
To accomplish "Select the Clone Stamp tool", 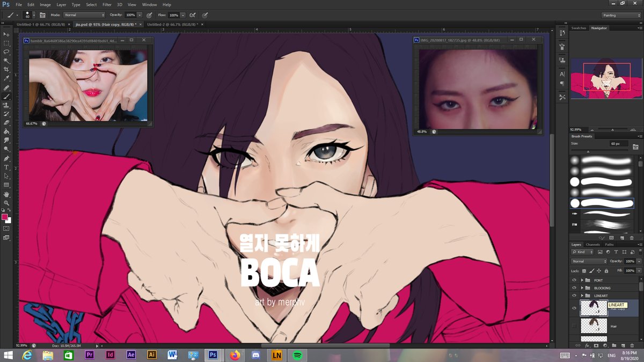I will click(6, 105).
